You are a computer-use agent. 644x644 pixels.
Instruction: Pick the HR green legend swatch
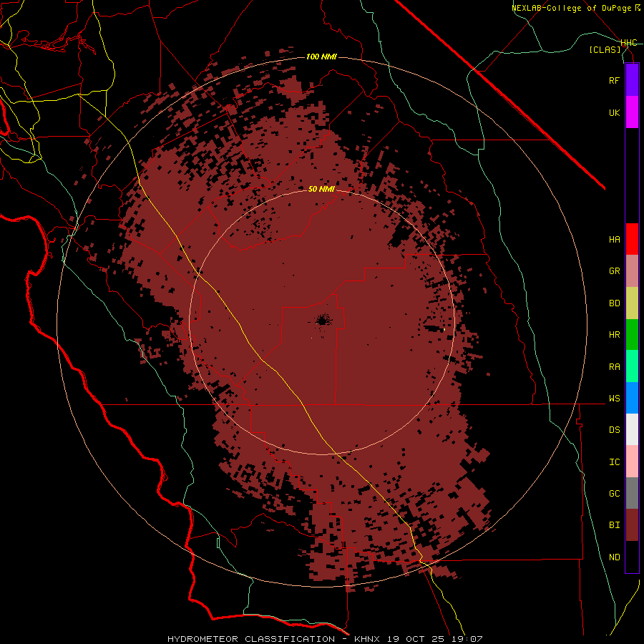632,335
